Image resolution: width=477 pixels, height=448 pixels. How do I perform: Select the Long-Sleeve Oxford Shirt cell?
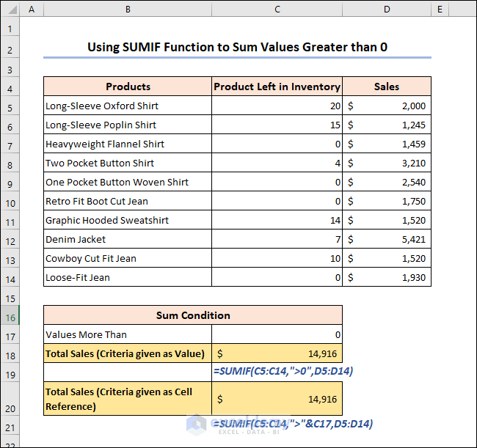tap(128, 106)
